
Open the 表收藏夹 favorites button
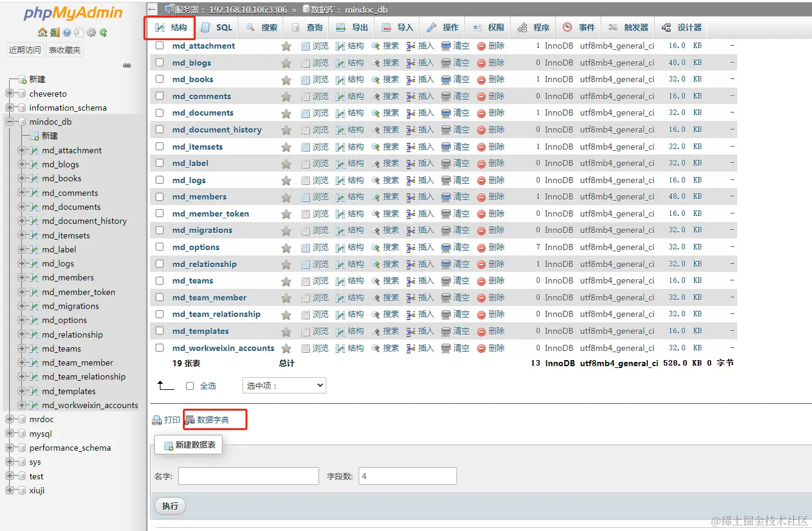[x=64, y=50]
